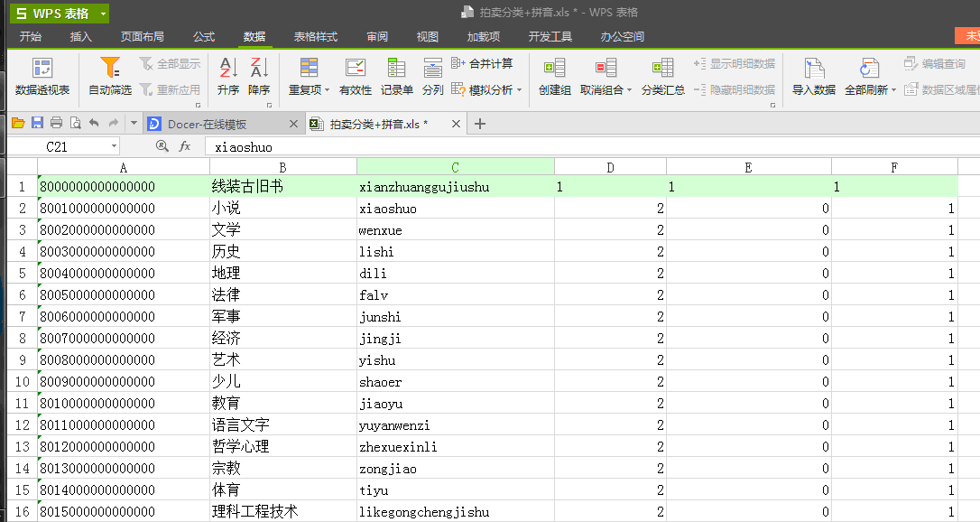This screenshot has height=522, width=980.
Task: Click cell containing likegongchengjishu
Action: (456, 511)
